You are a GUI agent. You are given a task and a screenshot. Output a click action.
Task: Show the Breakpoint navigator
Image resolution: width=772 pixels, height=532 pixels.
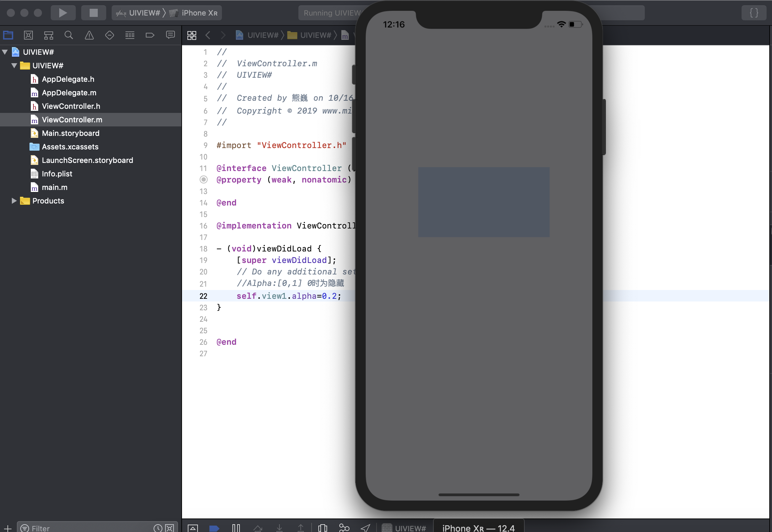coord(150,35)
